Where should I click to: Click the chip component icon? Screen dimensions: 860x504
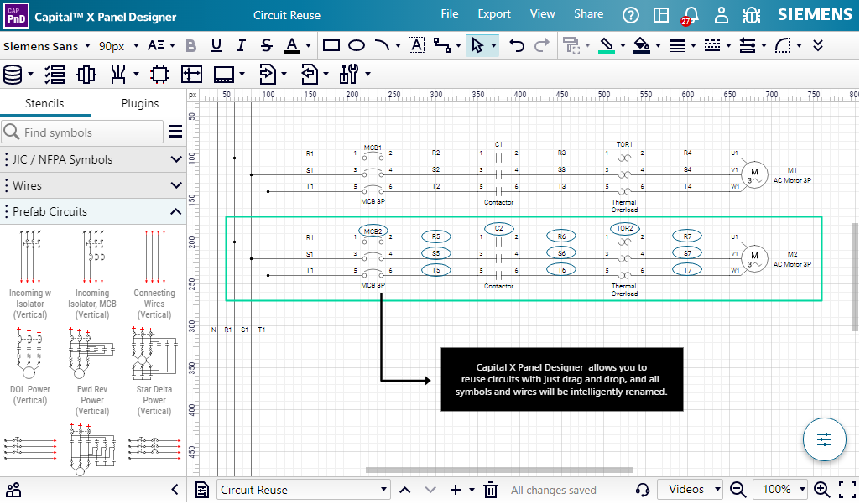tap(159, 74)
